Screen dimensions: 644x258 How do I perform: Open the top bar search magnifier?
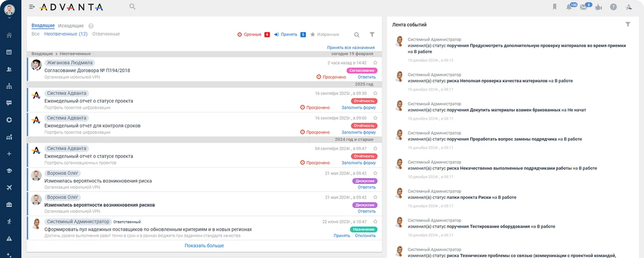coord(132,6)
